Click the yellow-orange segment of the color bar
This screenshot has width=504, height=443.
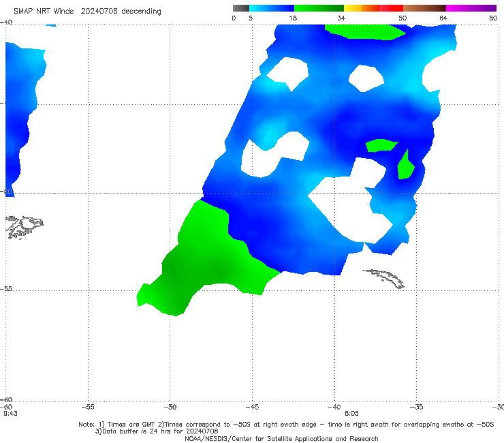click(x=362, y=8)
